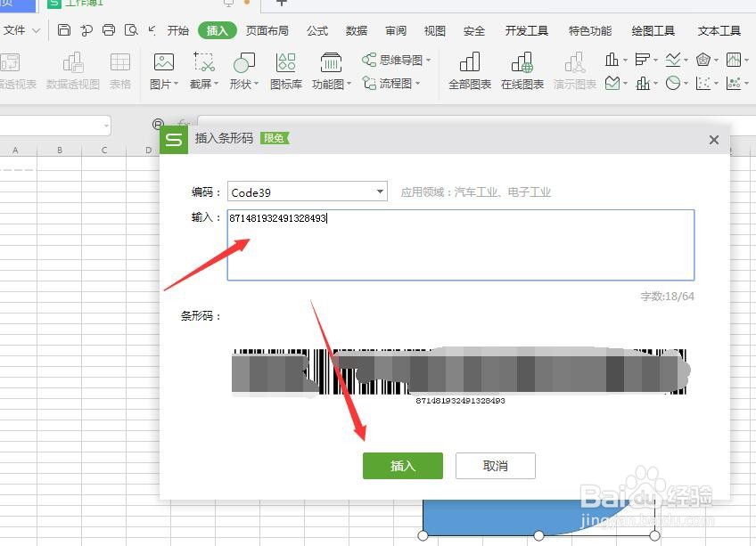Open the 特色功能 special features tab

pos(590,30)
